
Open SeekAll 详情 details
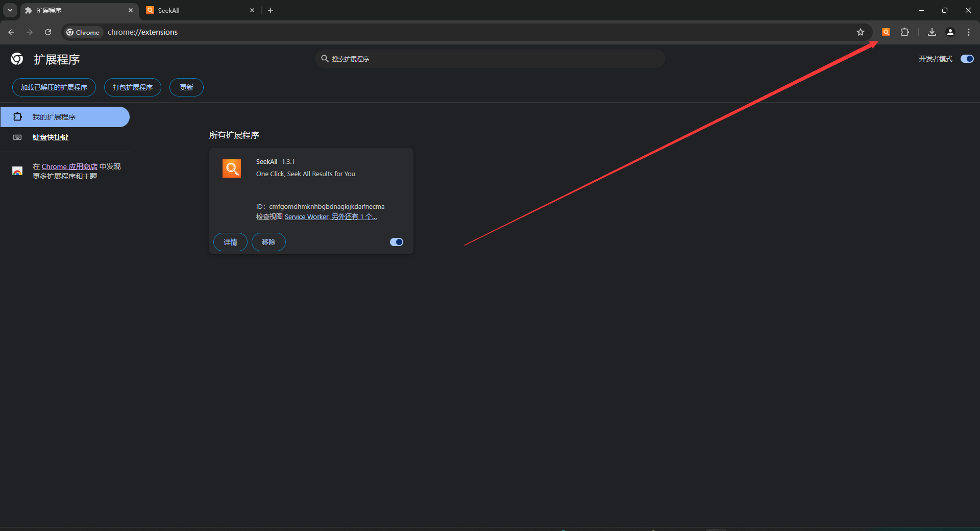(x=230, y=242)
